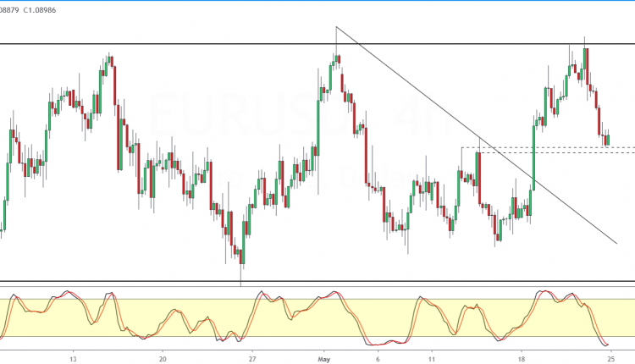Viewport: 635px width, 364px height.
Task: Click the close value C1.08986 in the header
Action: pyautogui.click(x=39, y=10)
